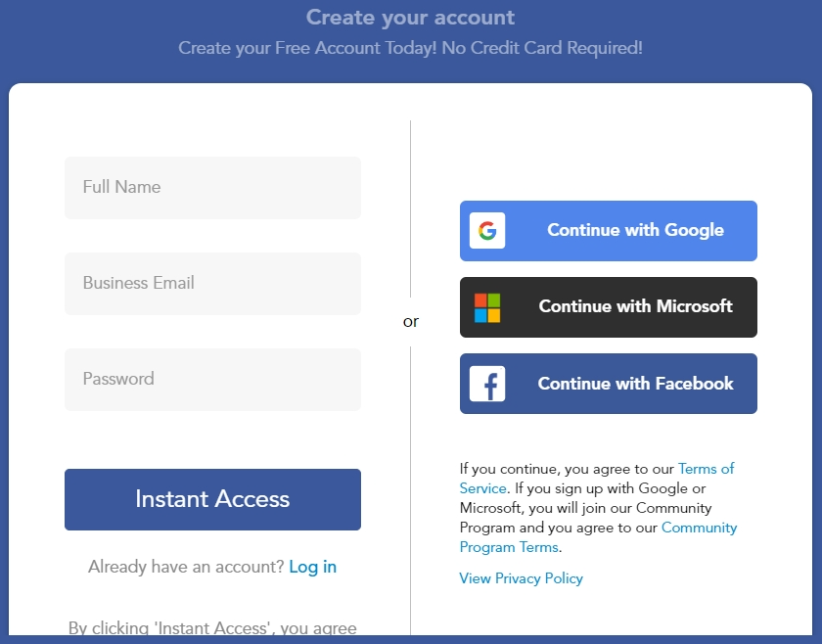Open the View Privacy Policy link
The image size is (822, 644).
(521, 578)
